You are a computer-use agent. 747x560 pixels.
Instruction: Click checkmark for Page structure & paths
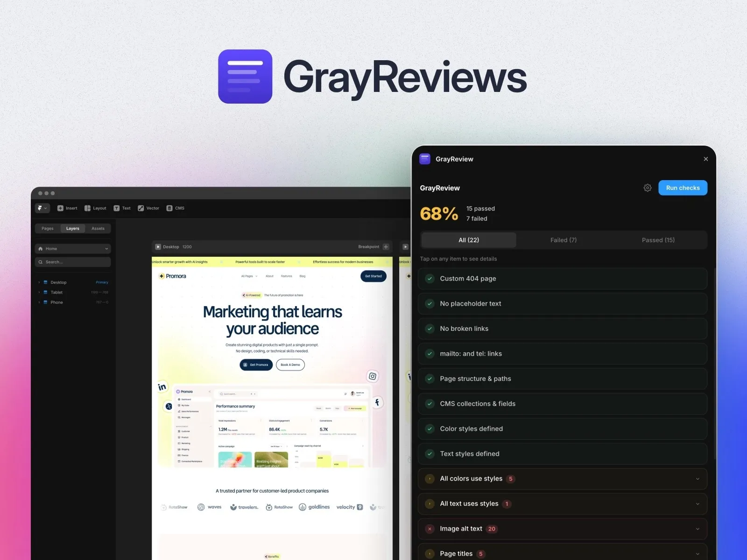pos(430,379)
